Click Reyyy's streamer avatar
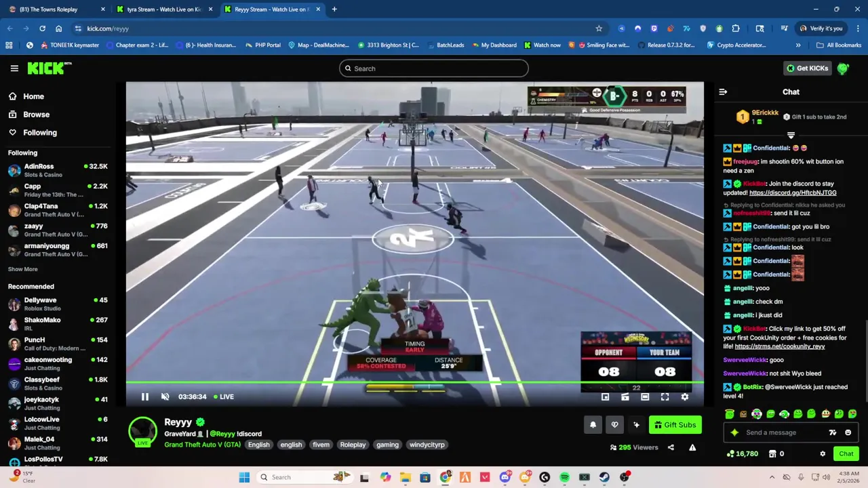The image size is (868, 488). click(142, 432)
